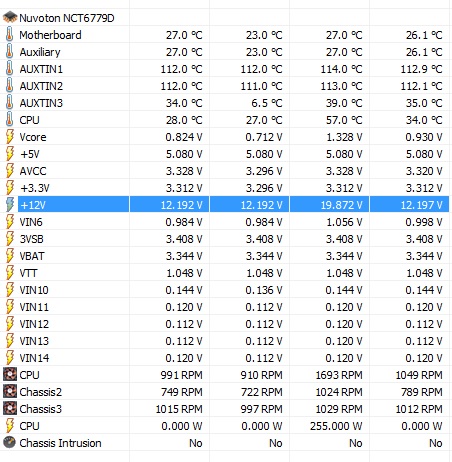Click the CPU fan icon
The image size is (452, 462).
click(x=10, y=375)
